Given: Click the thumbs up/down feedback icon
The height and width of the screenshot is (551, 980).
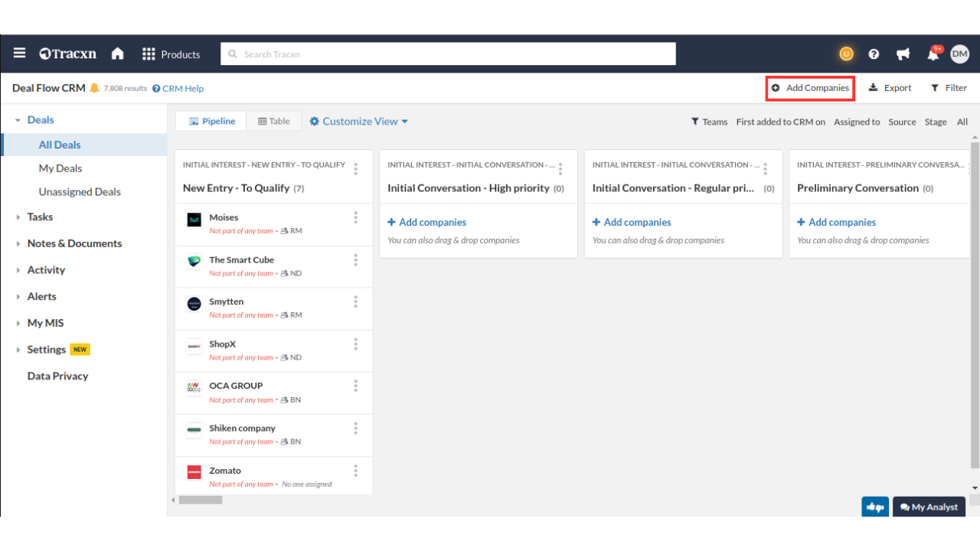Looking at the screenshot, I should [x=875, y=507].
